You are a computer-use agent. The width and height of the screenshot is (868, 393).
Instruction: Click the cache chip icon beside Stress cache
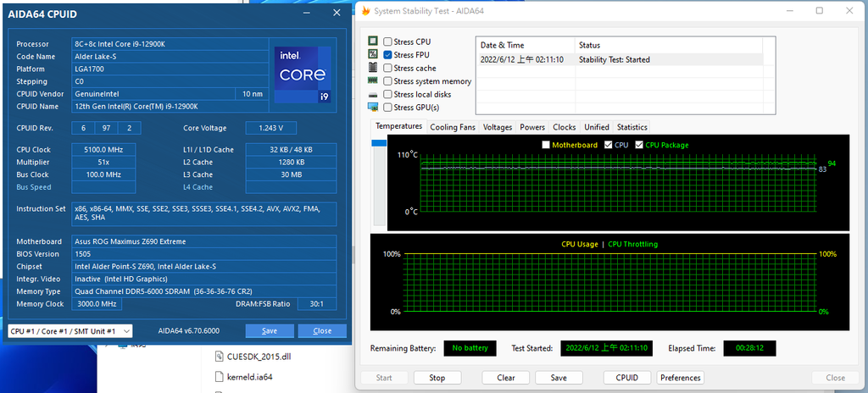(x=373, y=68)
